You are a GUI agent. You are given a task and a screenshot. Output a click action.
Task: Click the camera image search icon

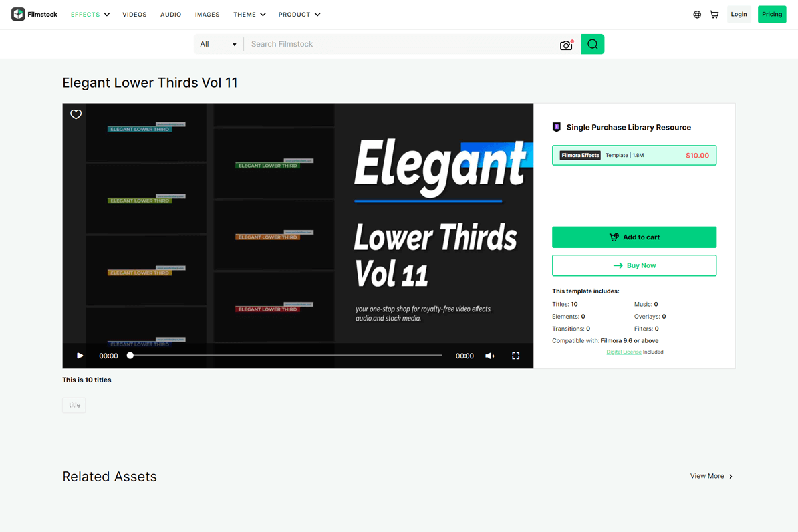coord(566,45)
